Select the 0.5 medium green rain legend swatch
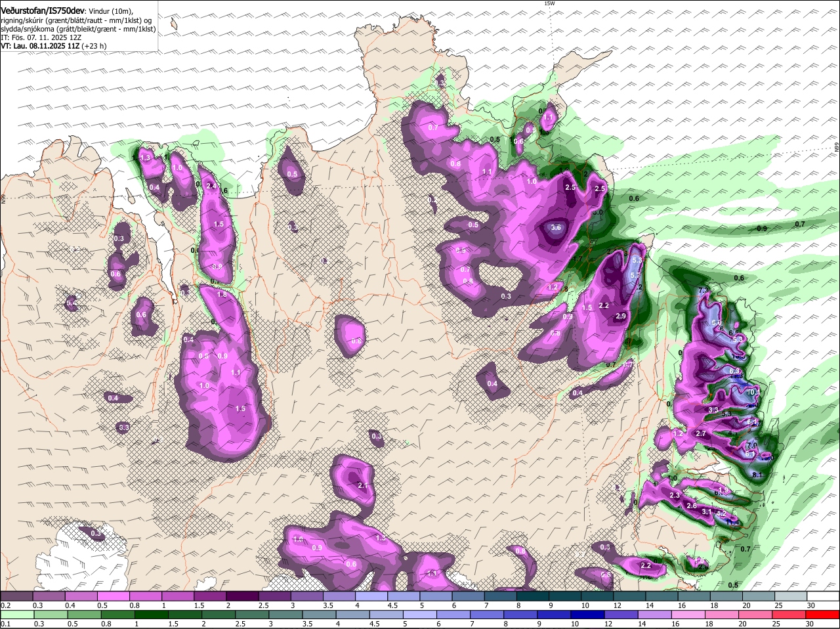The image size is (840, 629). [x=83, y=615]
